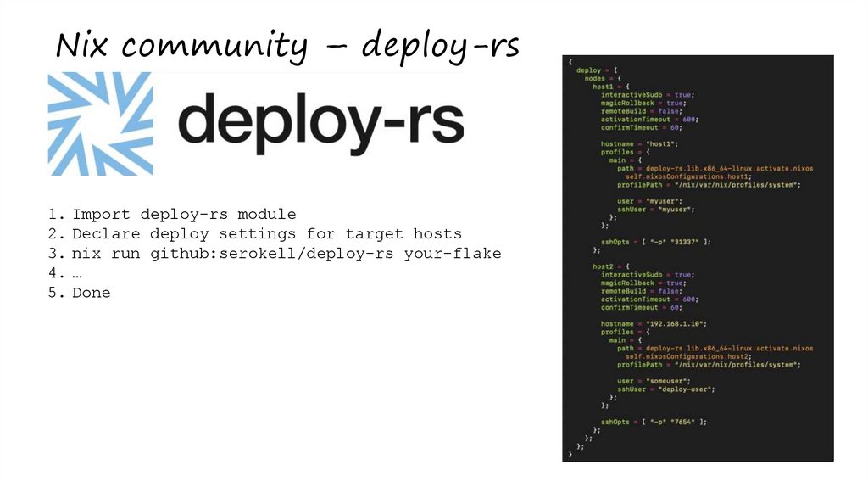Click the profilePath line under host2
This screenshot has height=487, width=868.
pos(709,365)
